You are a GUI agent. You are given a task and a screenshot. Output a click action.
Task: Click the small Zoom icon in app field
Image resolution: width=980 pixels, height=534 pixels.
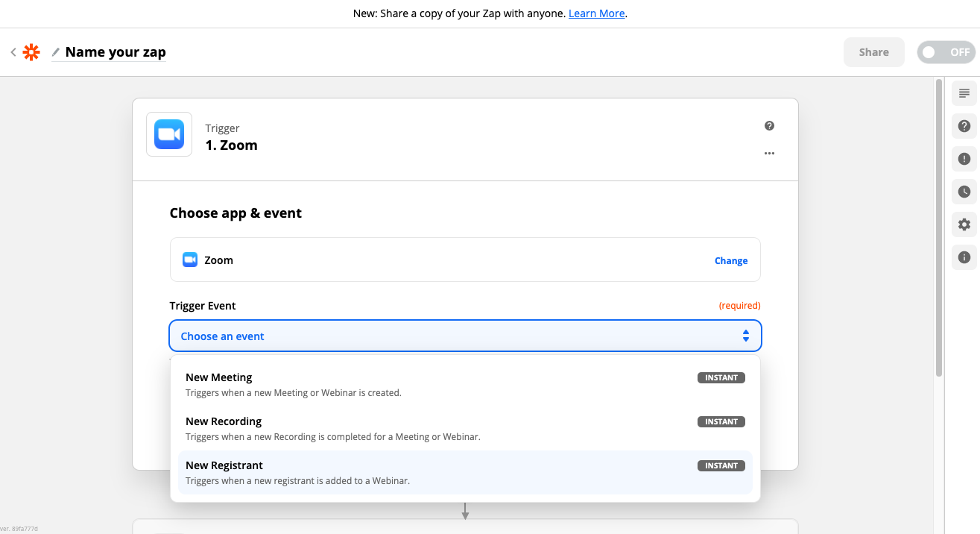point(190,260)
